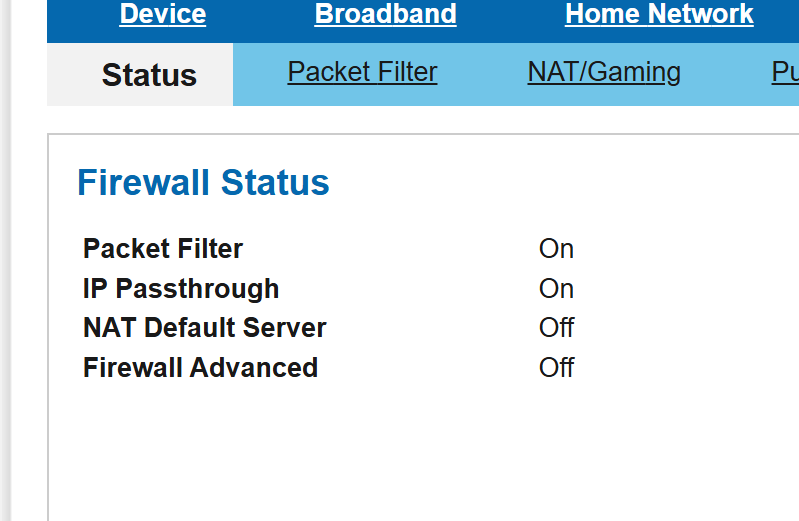799x521 pixels.
Task: Select the Status sub-tab
Action: [149, 75]
